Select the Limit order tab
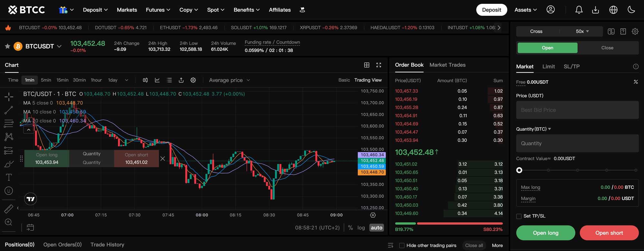This screenshot has height=251, width=644. pos(548,67)
